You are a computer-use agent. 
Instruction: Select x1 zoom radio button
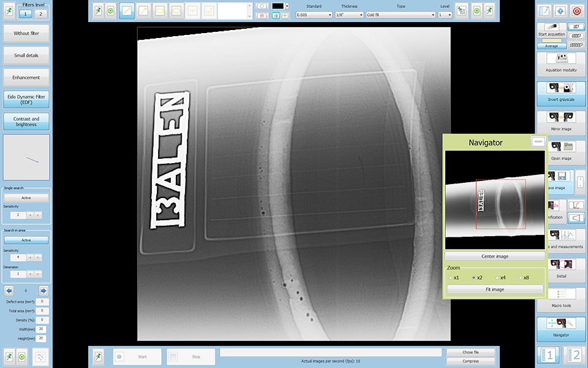tap(450, 278)
